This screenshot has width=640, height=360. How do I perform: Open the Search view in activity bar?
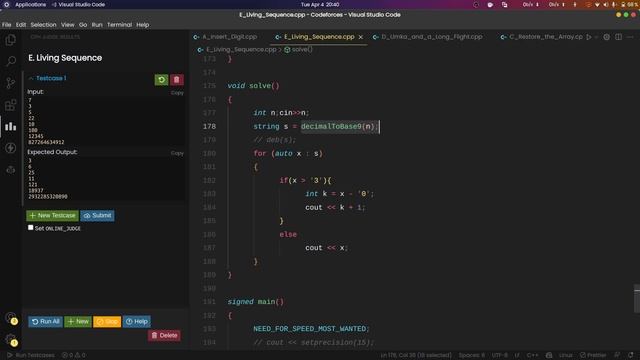coord(11,62)
